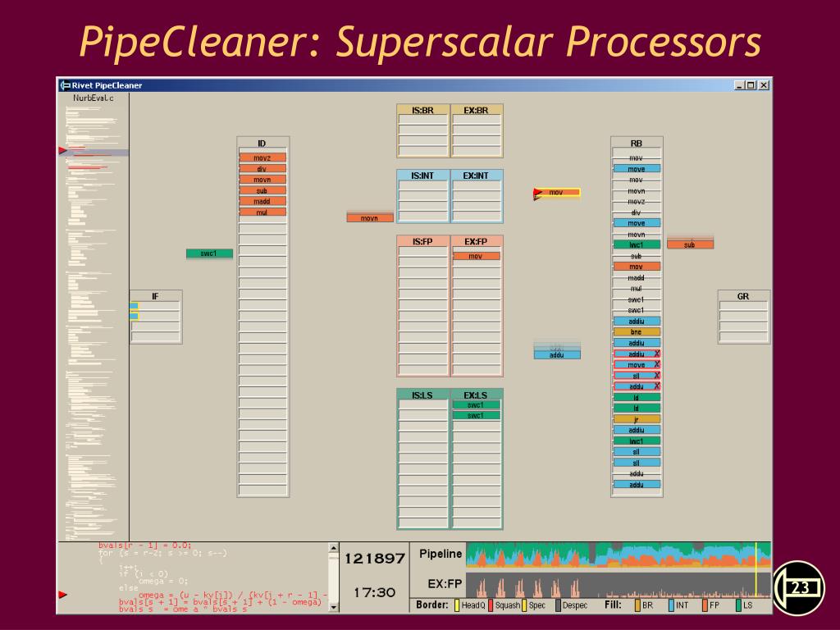
Task: Select movz instruction in the ID stage
Action: tap(262, 157)
